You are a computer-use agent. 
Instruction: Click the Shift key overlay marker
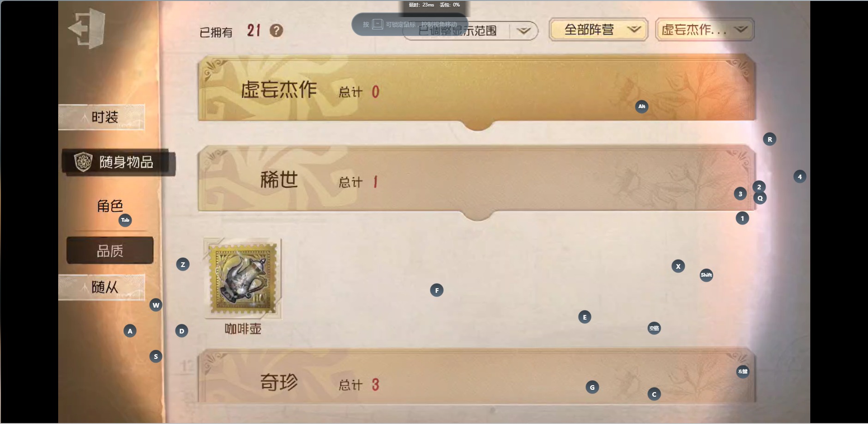[706, 275]
